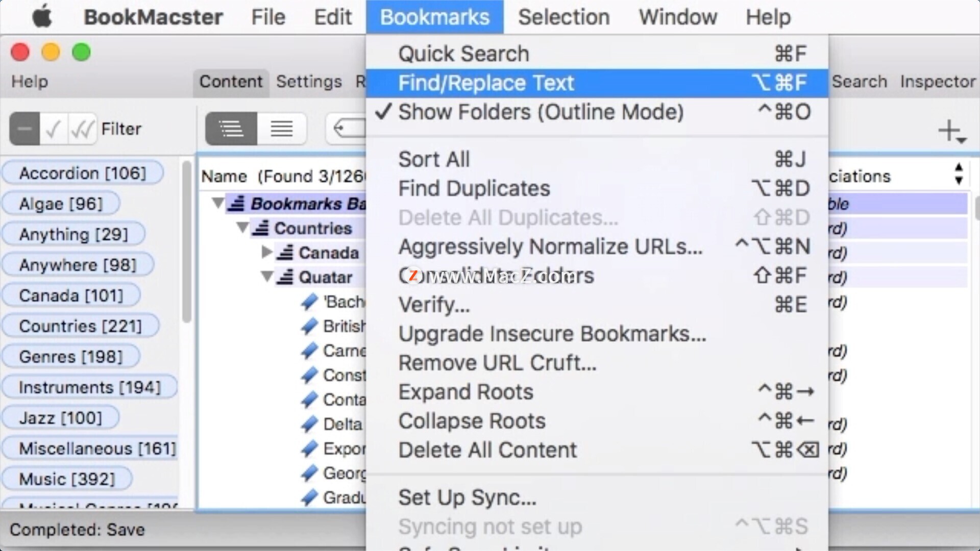
Task: Choose Sort All
Action: [x=597, y=159]
